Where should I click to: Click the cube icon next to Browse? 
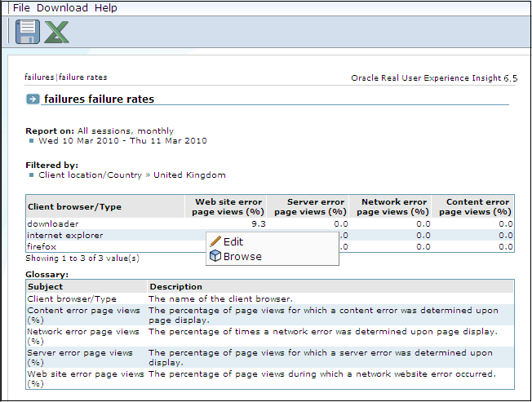click(x=215, y=256)
